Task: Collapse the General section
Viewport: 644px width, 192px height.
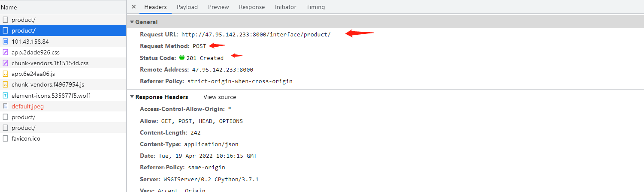Action: [132, 22]
